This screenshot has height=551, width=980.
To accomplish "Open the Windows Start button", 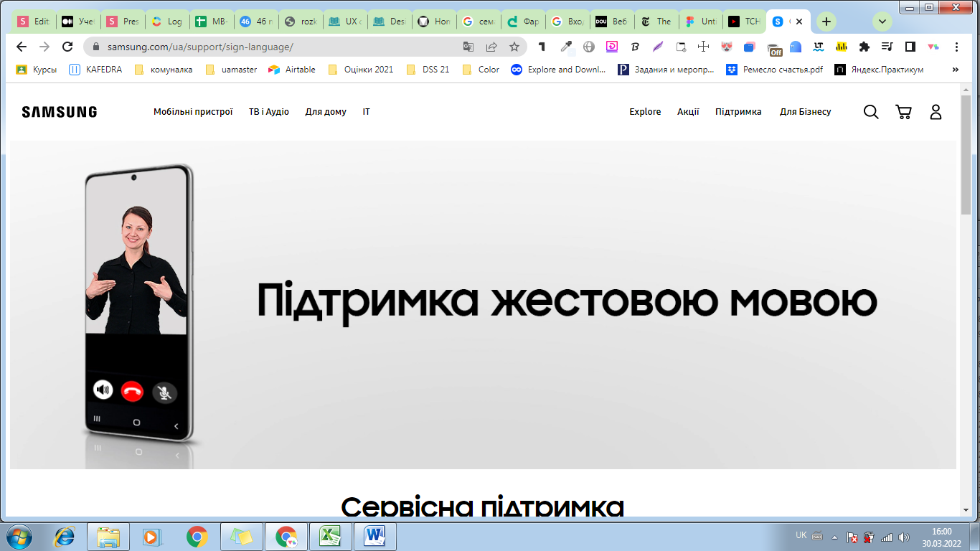I will 21,537.
